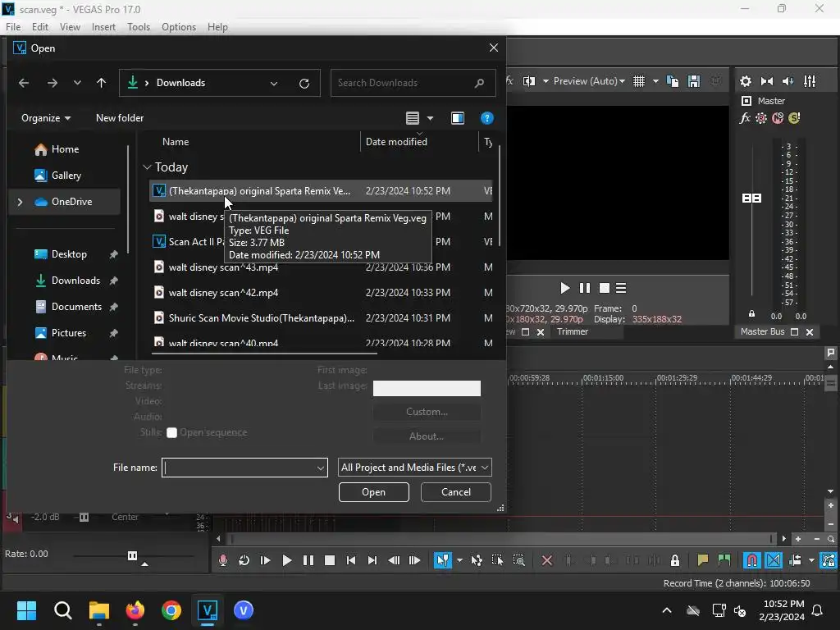Click Master automation settings gear icon

761,118
